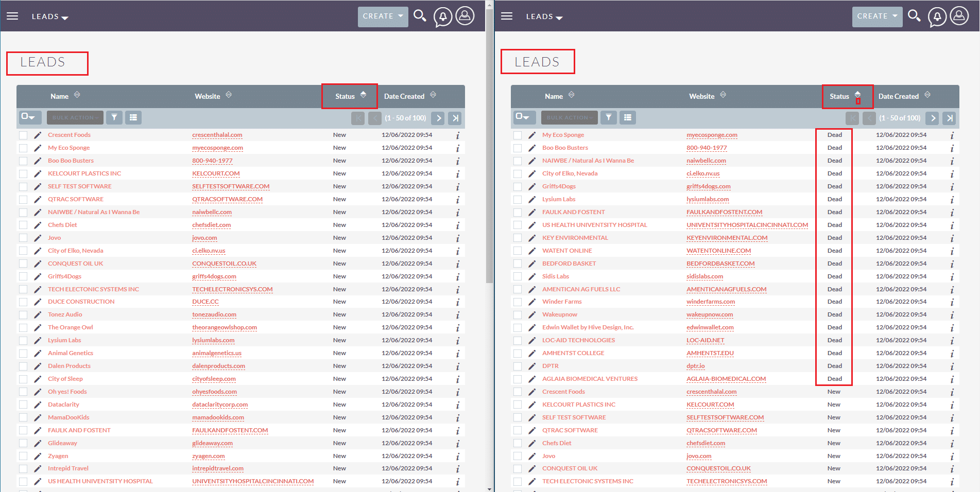Go to next page in right window
This screenshot has height=492, width=980.
[932, 118]
